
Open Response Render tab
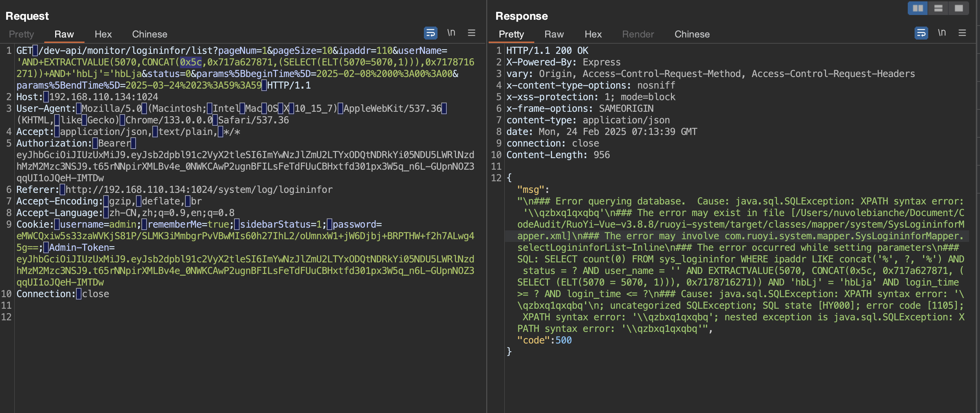click(x=638, y=34)
